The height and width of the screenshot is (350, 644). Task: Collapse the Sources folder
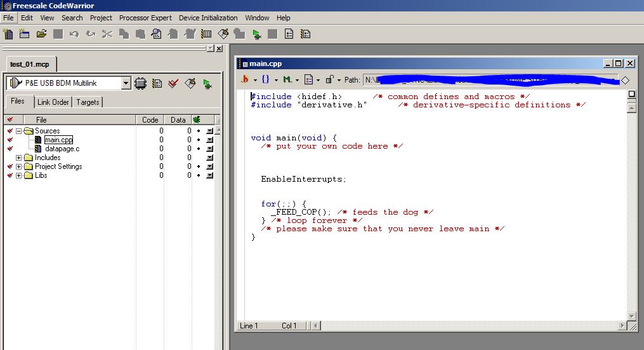pyautogui.click(x=18, y=131)
